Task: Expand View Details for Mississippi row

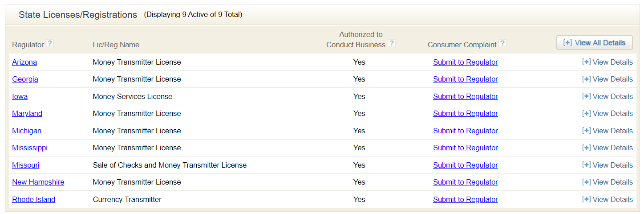Action: tap(607, 148)
